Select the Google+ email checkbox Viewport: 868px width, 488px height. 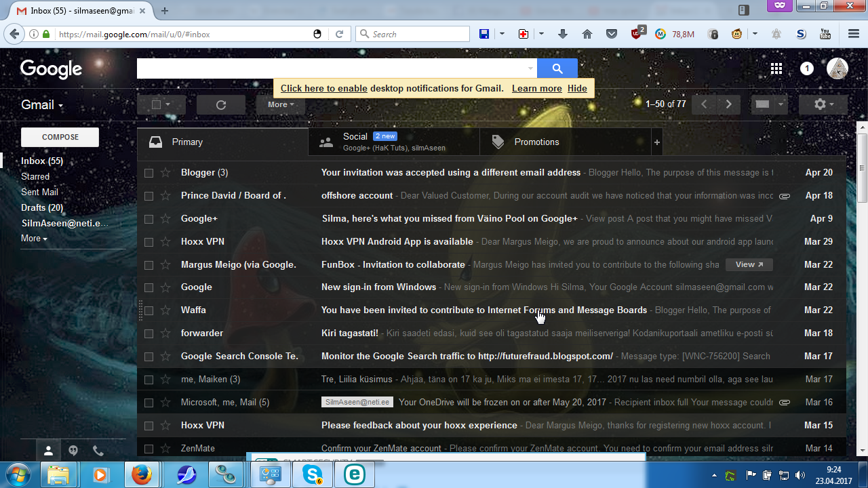pyautogui.click(x=149, y=219)
